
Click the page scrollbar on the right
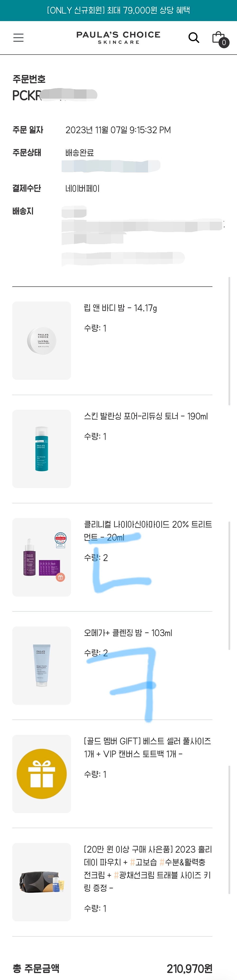point(229,341)
